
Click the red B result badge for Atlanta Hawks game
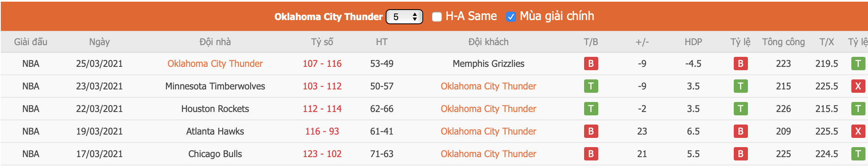click(x=591, y=131)
